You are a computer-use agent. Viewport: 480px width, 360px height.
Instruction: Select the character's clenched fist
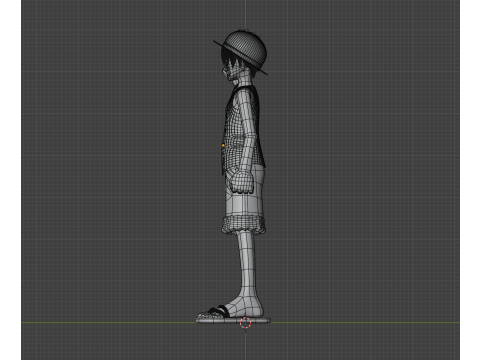pos(242,182)
